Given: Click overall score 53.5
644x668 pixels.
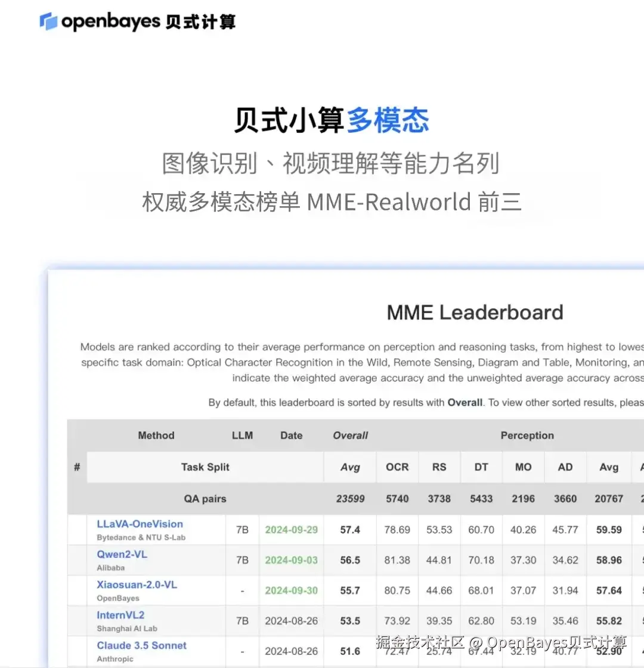Looking at the screenshot, I should [351, 621].
